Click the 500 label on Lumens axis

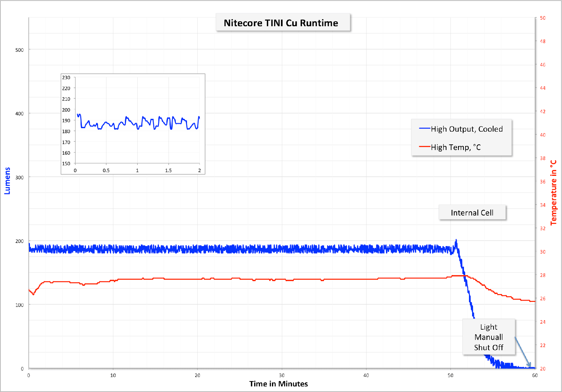point(19,50)
